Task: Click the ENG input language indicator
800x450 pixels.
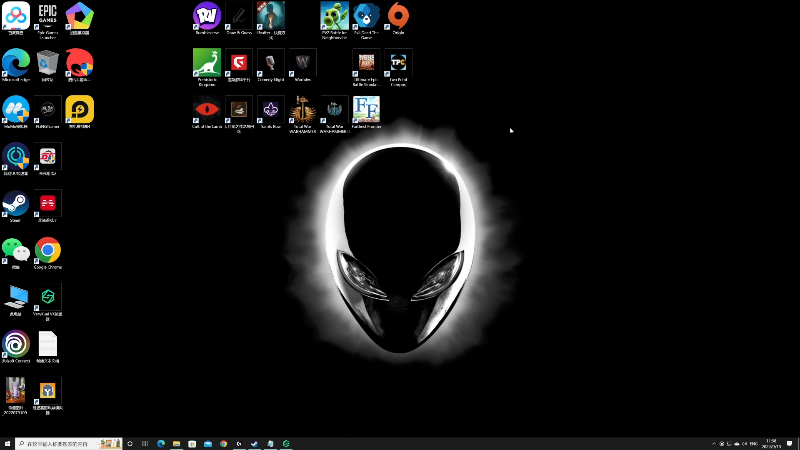Action: click(x=753, y=444)
